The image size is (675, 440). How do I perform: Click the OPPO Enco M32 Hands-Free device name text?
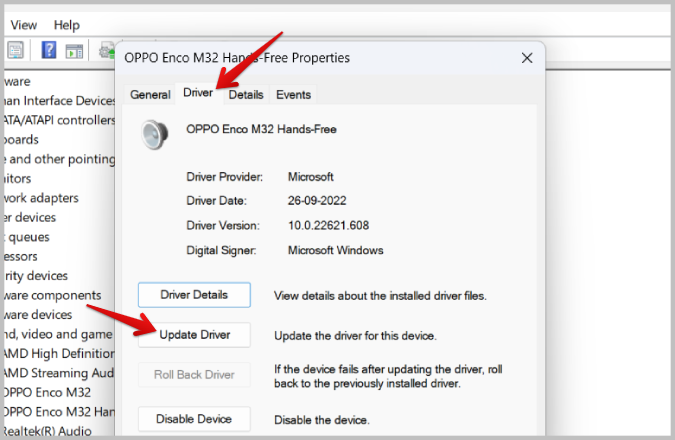point(261,129)
